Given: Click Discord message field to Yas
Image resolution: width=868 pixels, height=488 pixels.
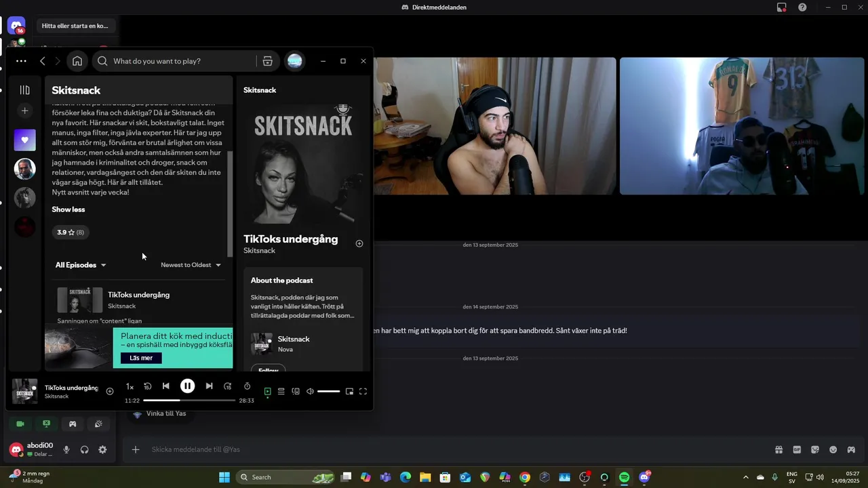Looking at the screenshot, I should (x=454, y=449).
